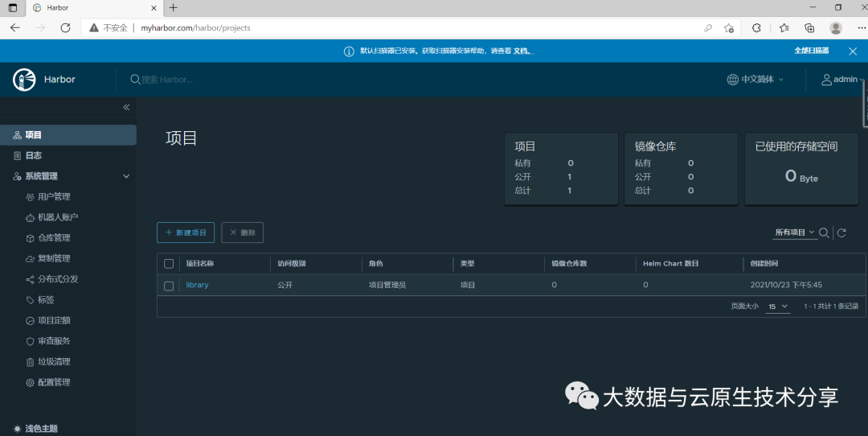Open the browser favorites list
The width and height of the screenshot is (868, 436).
(x=784, y=27)
